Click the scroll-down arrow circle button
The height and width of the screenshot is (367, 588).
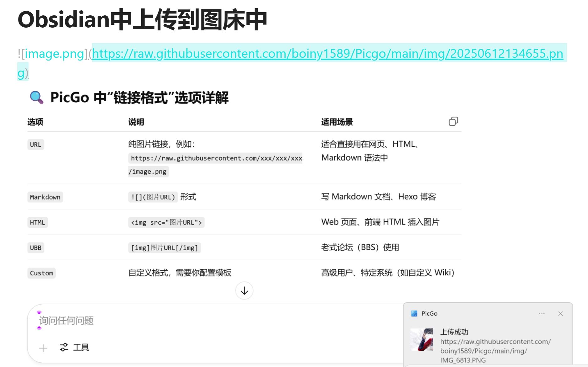point(244,291)
